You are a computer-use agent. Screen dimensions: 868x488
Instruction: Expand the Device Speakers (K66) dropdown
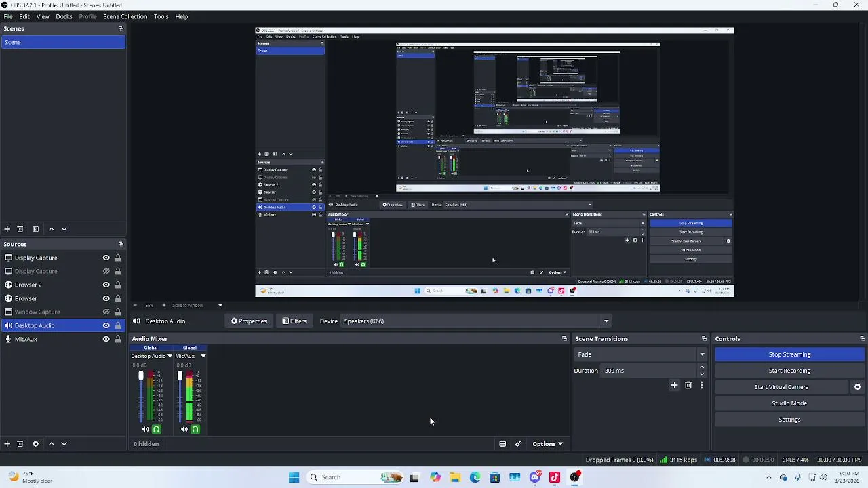tap(606, 321)
